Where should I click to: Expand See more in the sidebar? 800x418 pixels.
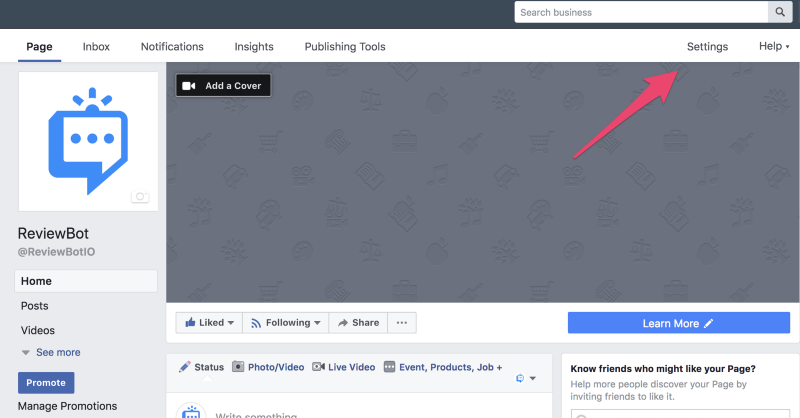click(51, 352)
